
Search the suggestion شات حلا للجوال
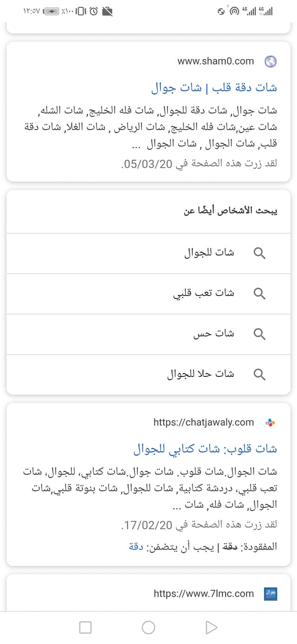(148, 375)
